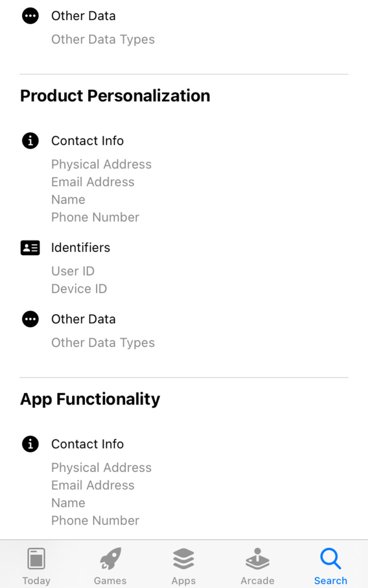368x588 pixels.
Task: Tap Other Data ellipsis icon under Product Personalization
Action: pyautogui.click(x=30, y=319)
